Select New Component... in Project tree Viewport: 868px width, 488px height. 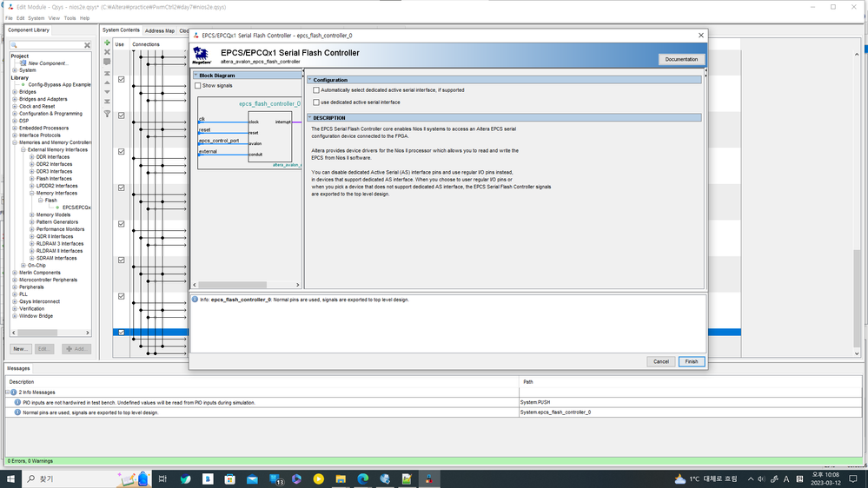coord(48,63)
